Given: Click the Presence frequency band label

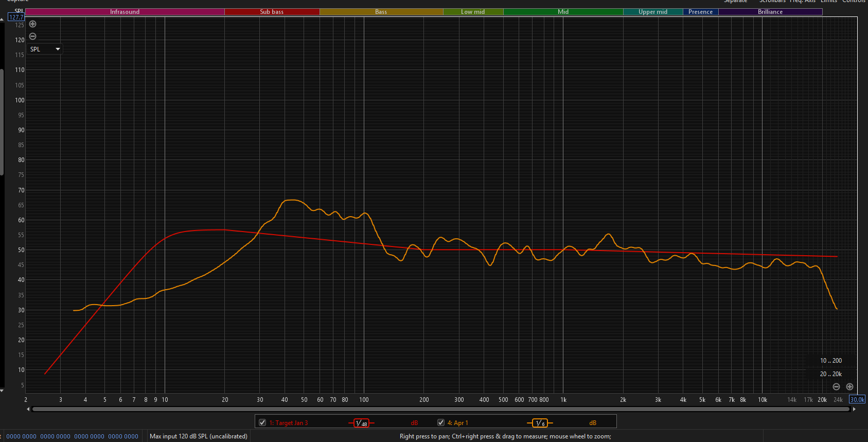Looking at the screenshot, I should (x=700, y=12).
